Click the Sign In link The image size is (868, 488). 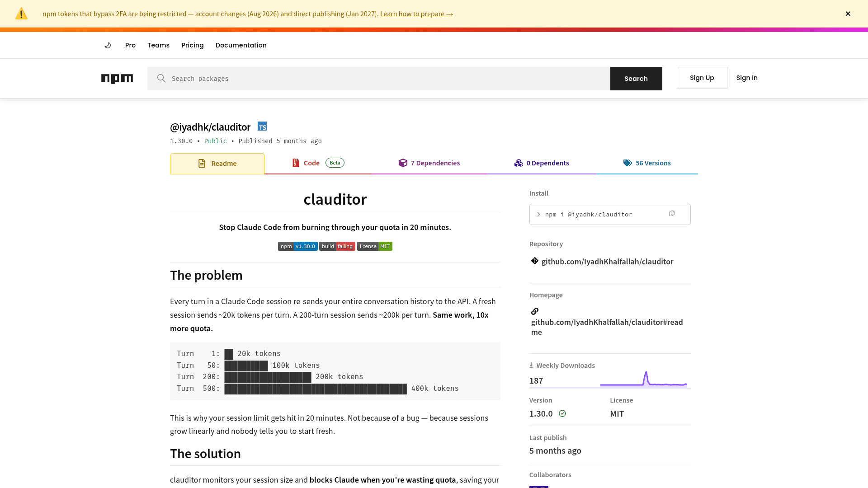(747, 78)
